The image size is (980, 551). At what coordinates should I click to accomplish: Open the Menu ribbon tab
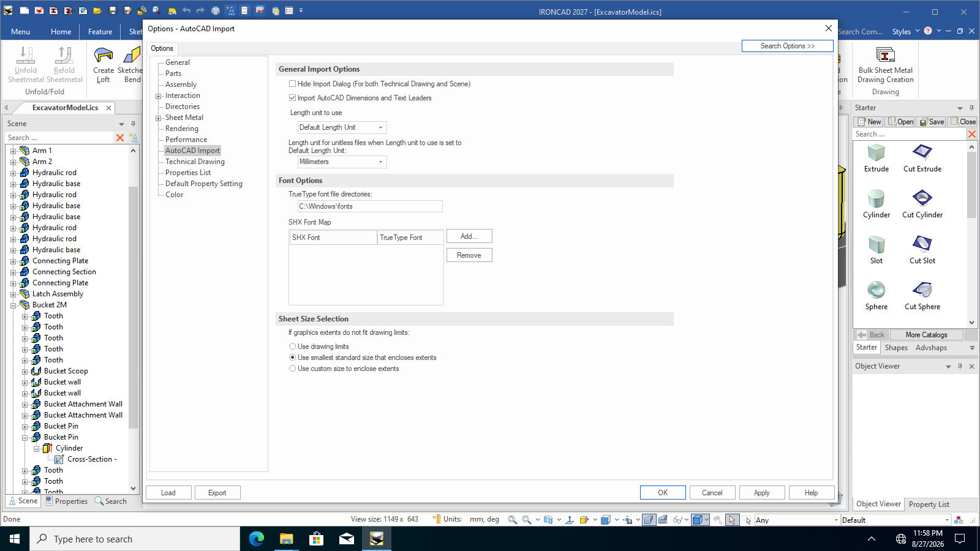click(20, 31)
